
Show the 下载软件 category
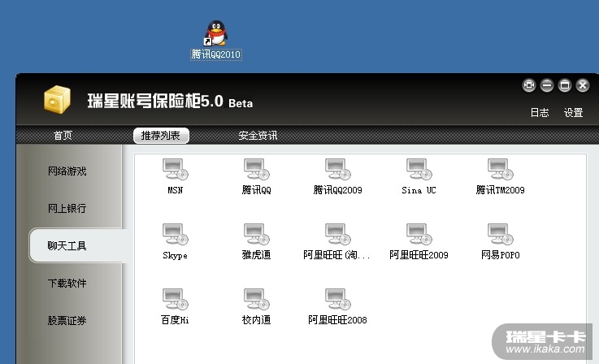(x=67, y=283)
